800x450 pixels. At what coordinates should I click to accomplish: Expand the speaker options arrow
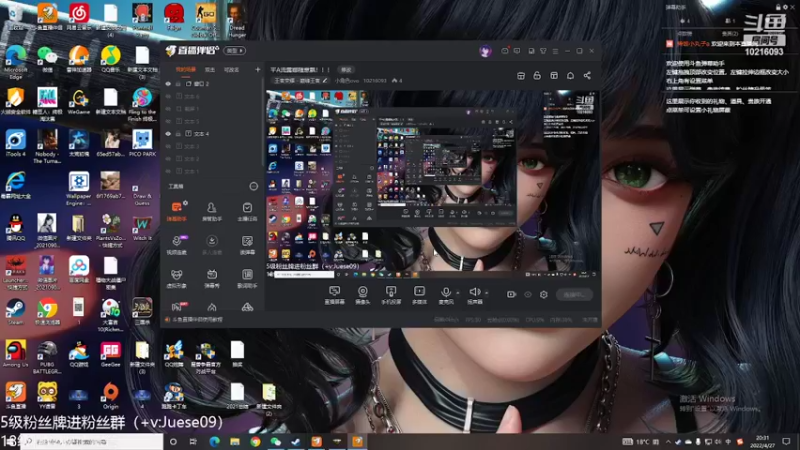(x=487, y=293)
